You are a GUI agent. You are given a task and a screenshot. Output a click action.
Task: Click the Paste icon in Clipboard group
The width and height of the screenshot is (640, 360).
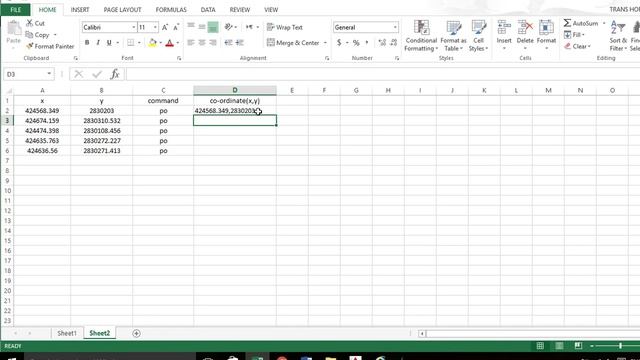pyautogui.click(x=13, y=29)
